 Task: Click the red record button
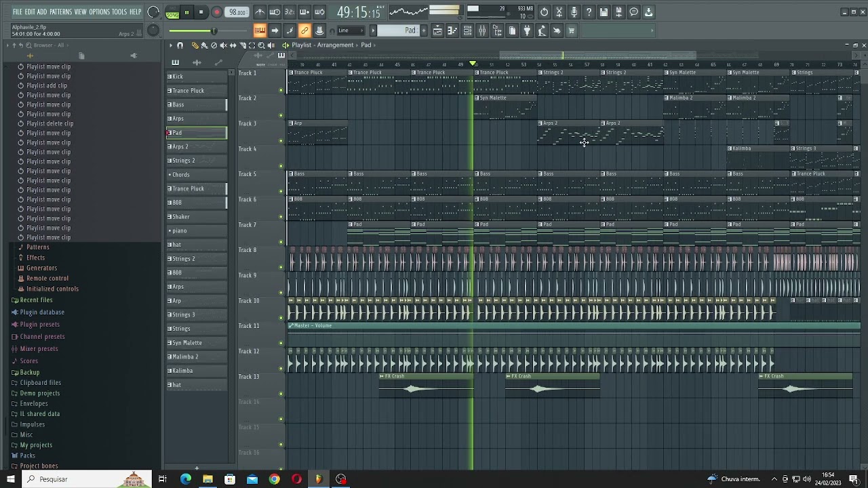click(216, 12)
